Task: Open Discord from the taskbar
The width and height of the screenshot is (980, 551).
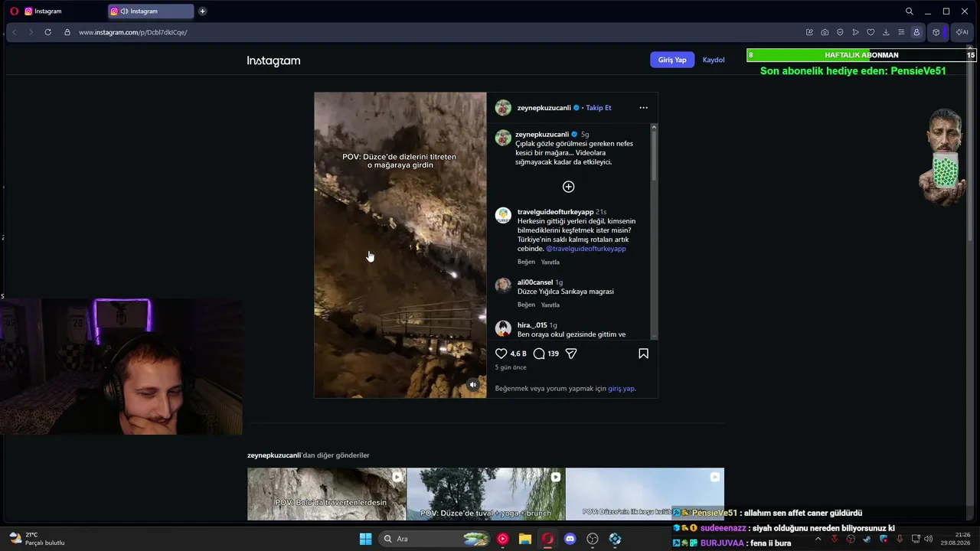Action: (x=570, y=539)
